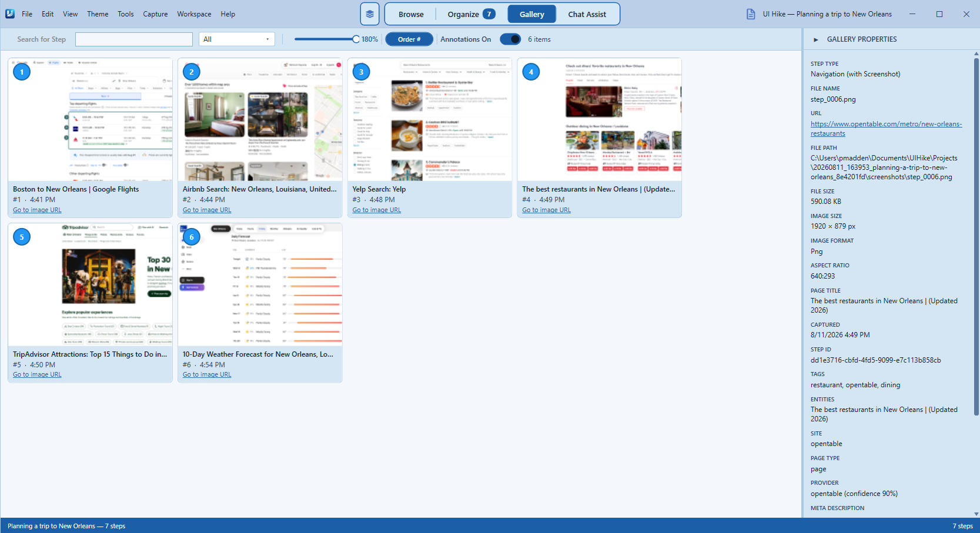Open the Theme menu
Viewport: 980px width, 533px height.
[x=98, y=14]
